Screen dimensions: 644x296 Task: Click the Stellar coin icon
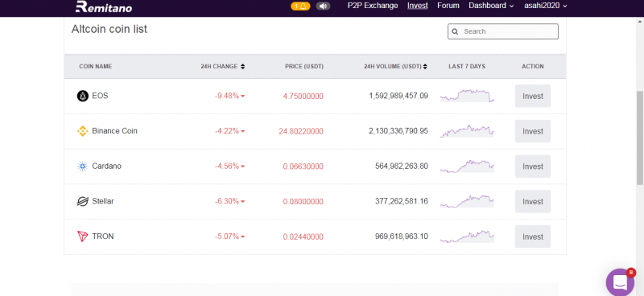click(x=83, y=202)
